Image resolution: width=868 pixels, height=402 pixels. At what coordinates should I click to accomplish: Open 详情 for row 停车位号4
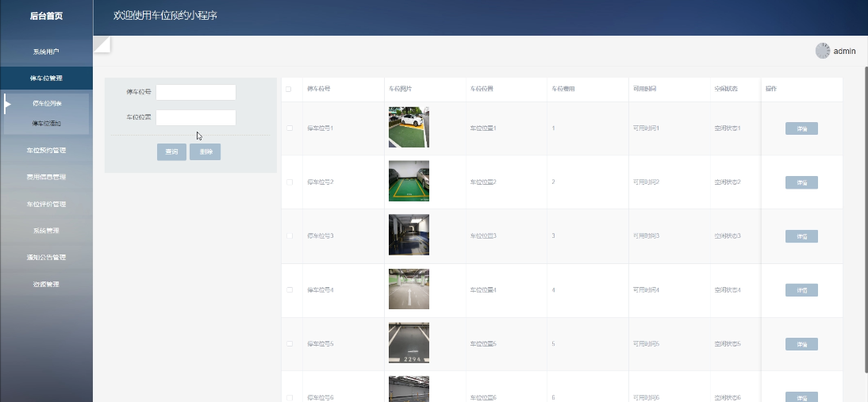point(801,289)
